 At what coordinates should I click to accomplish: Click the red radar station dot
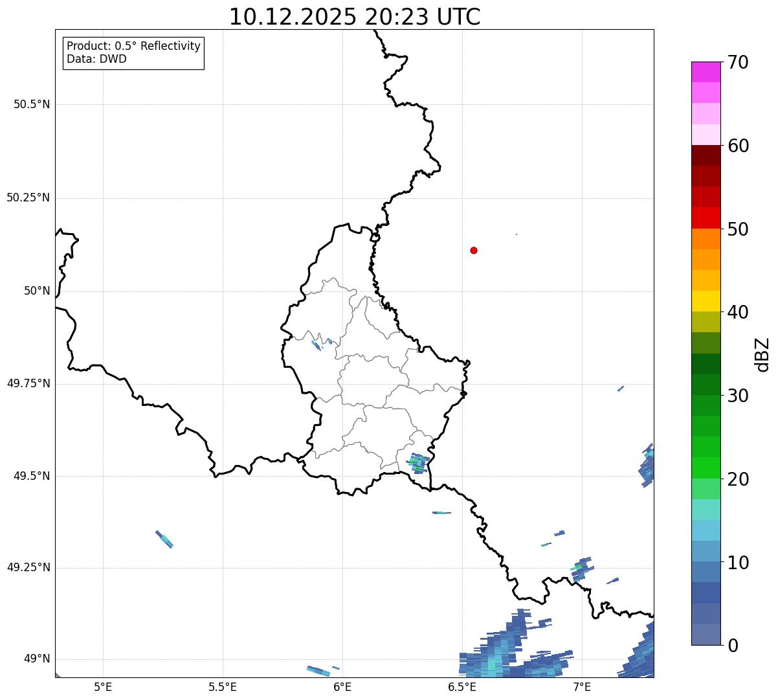474,250
